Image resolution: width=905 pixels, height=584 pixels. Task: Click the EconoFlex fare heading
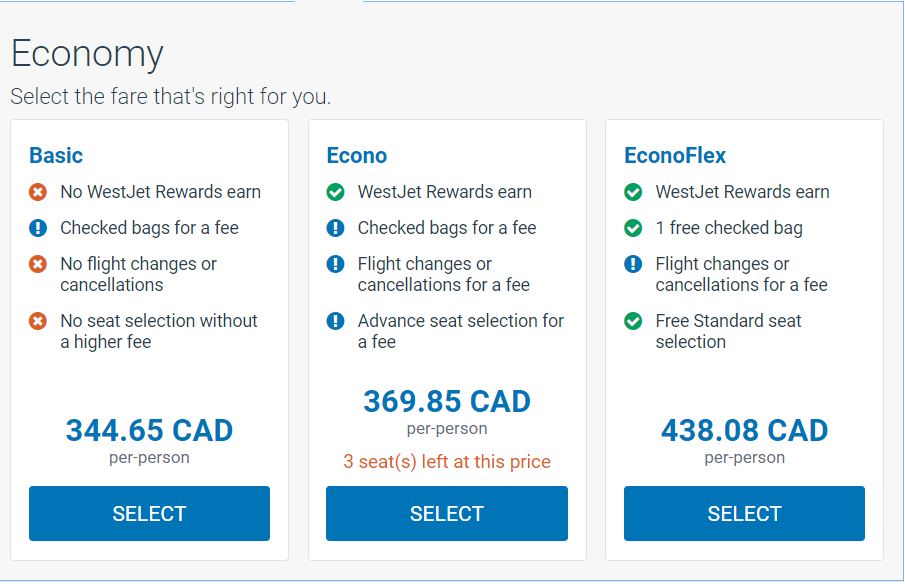point(675,156)
